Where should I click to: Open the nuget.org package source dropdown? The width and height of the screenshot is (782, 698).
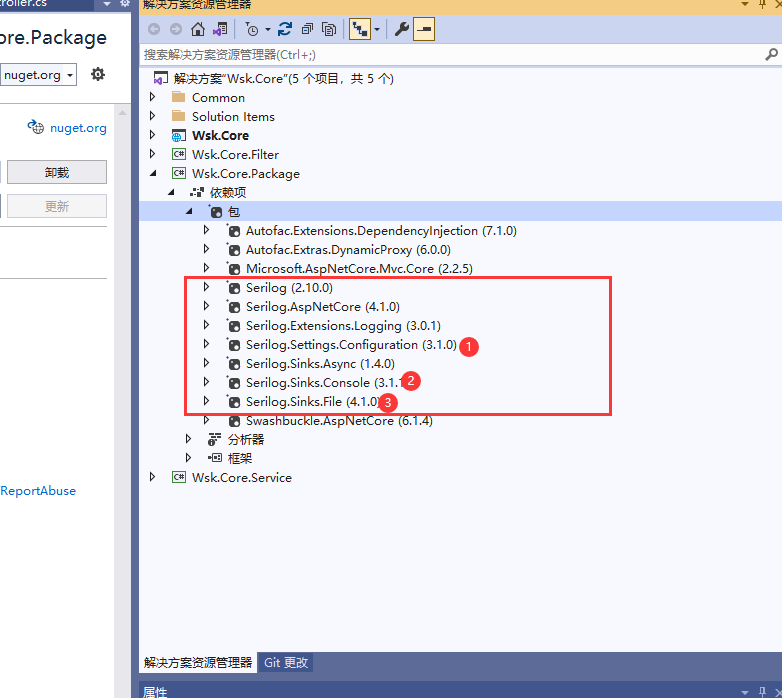(38, 75)
